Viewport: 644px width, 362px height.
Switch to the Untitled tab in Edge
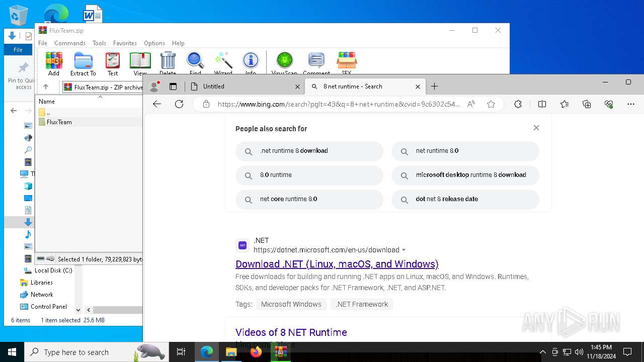point(245,86)
